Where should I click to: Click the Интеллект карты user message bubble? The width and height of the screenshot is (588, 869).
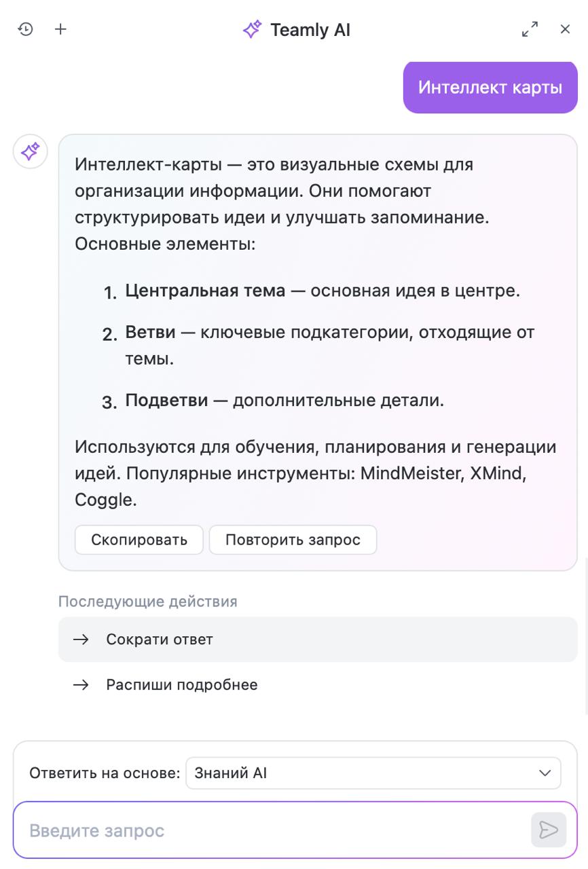(x=490, y=87)
